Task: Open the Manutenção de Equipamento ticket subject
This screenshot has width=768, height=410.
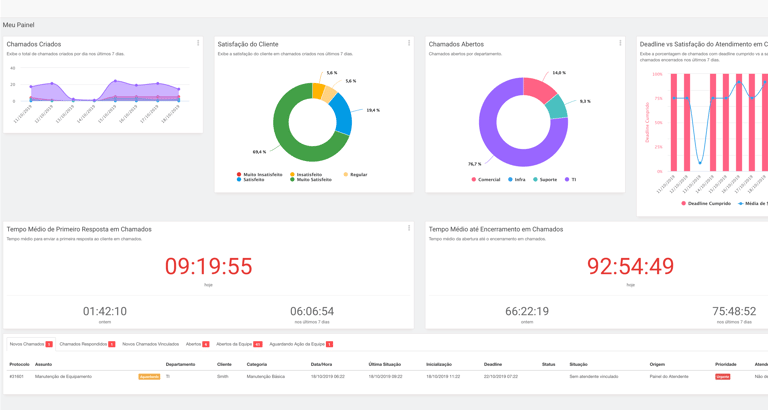Action: click(x=63, y=377)
